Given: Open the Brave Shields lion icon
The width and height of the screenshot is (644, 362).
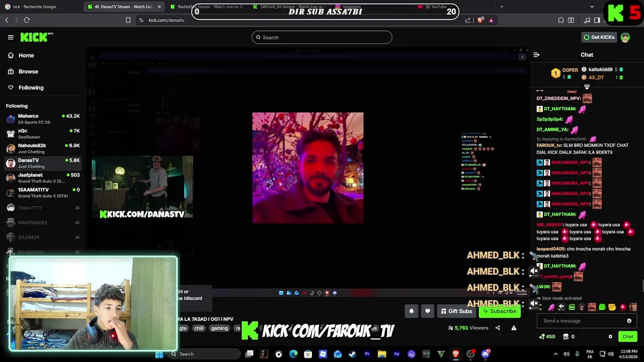Looking at the screenshot, I should [480, 20].
